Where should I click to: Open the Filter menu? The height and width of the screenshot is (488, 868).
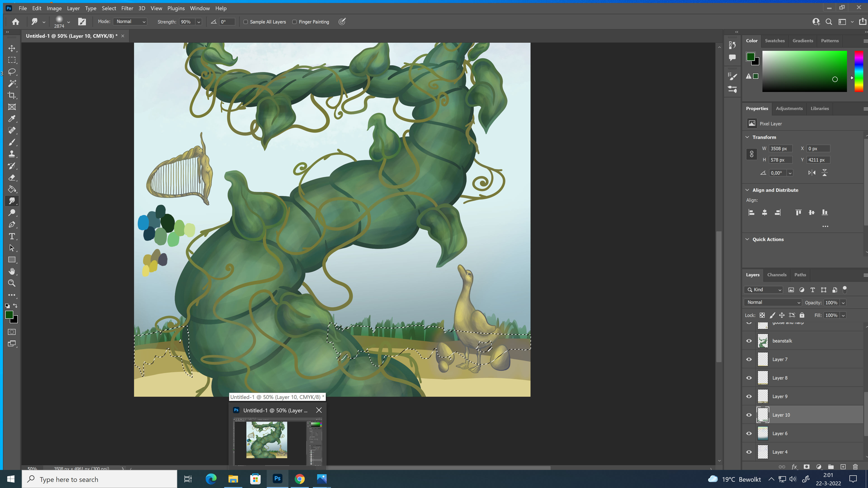click(127, 8)
